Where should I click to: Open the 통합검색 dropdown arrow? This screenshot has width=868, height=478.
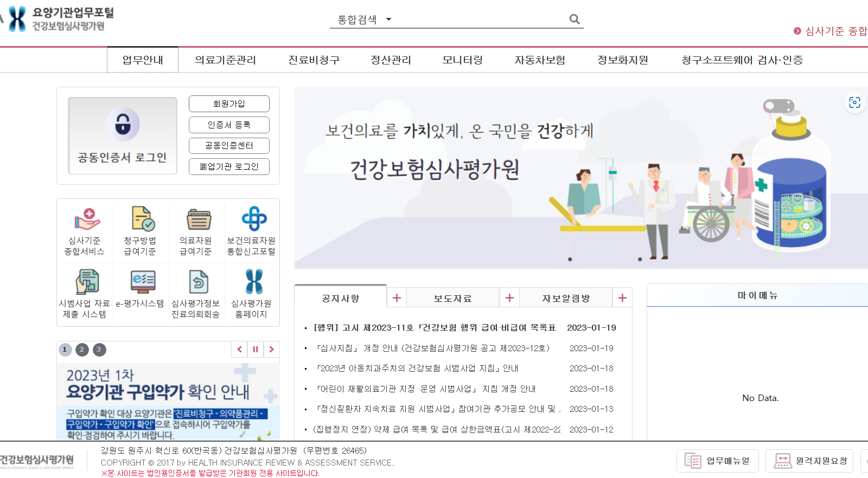coord(388,20)
